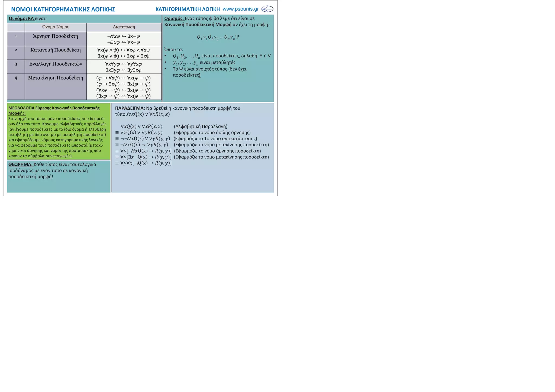Click the ΚΑΤΗΓΟΡΗΜΑΤΙΚΗ ΛΟΓΙΚΗ header text
This screenshot has height=392, width=555.
(x=188, y=9)
